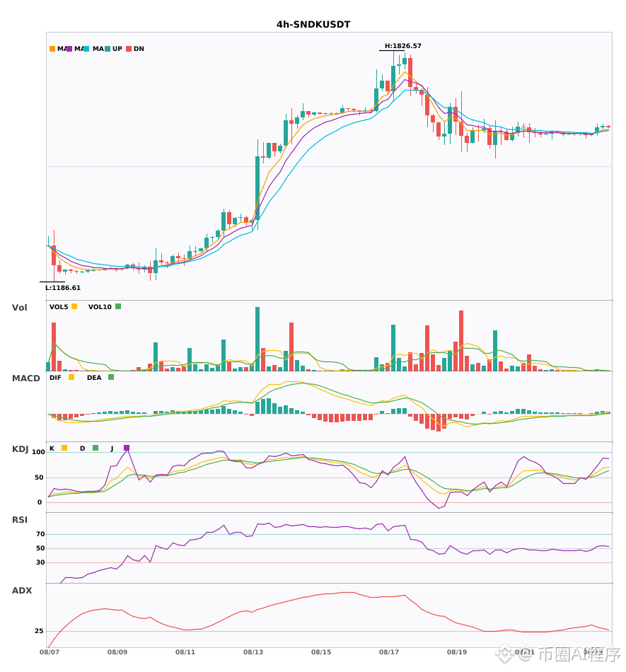Click the MACD panel label

click(x=25, y=378)
